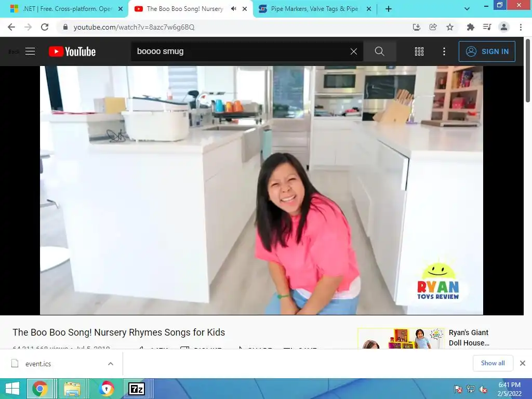Click the video player to pause
This screenshot has width=532, height=399.
tap(261, 190)
